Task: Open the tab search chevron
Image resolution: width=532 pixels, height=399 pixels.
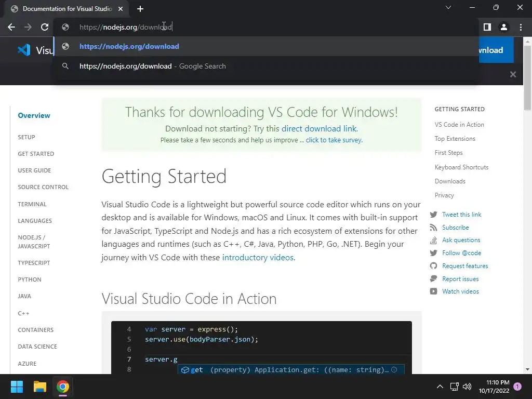Action: coord(448,7)
